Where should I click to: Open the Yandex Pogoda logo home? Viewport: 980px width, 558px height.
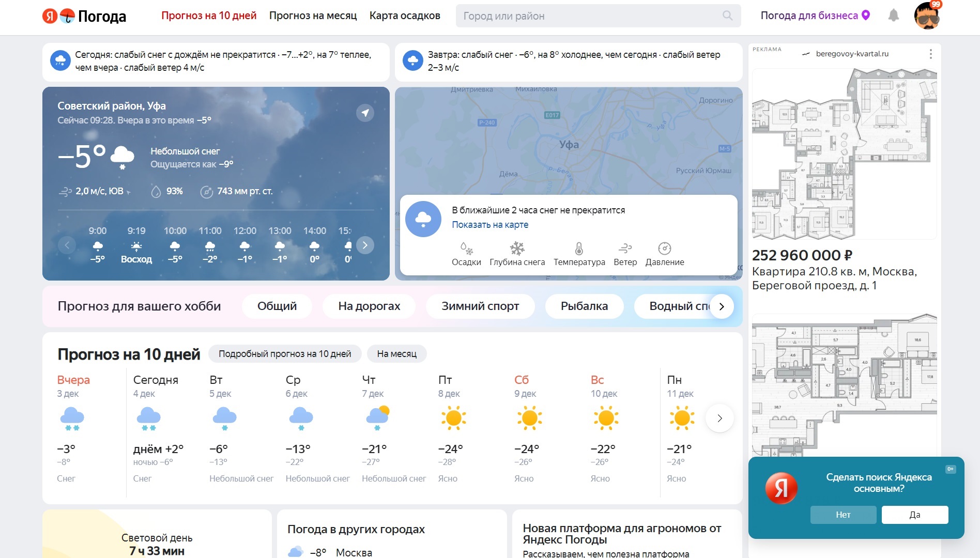point(84,16)
